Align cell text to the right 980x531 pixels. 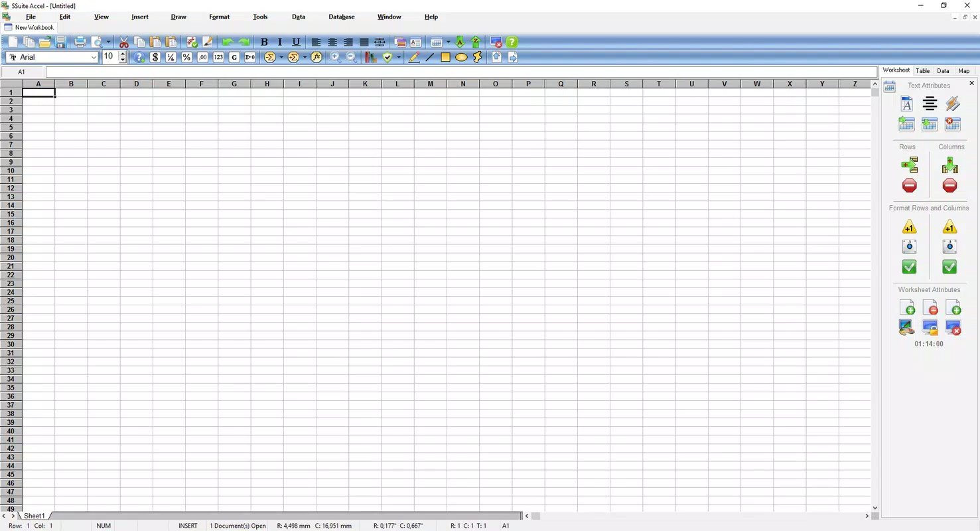[x=348, y=42]
